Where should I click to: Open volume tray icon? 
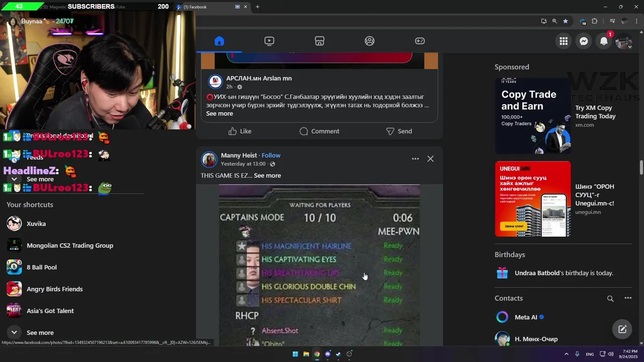(611, 354)
